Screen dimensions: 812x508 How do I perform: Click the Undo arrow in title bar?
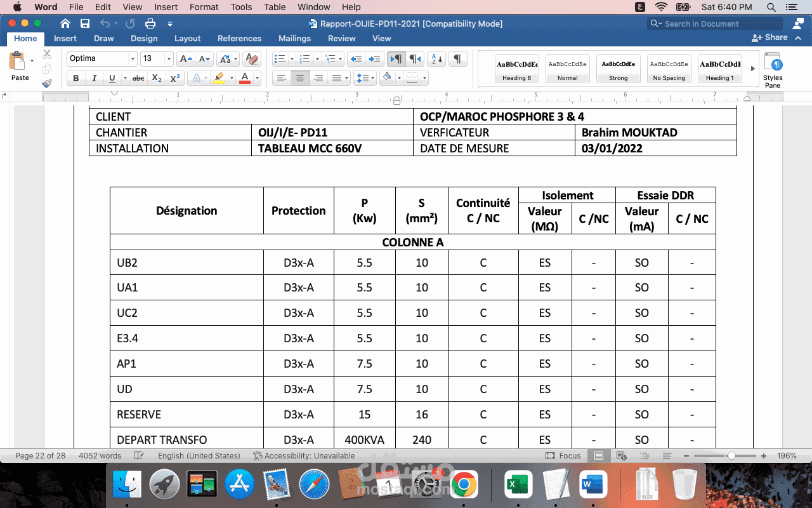[x=105, y=23]
